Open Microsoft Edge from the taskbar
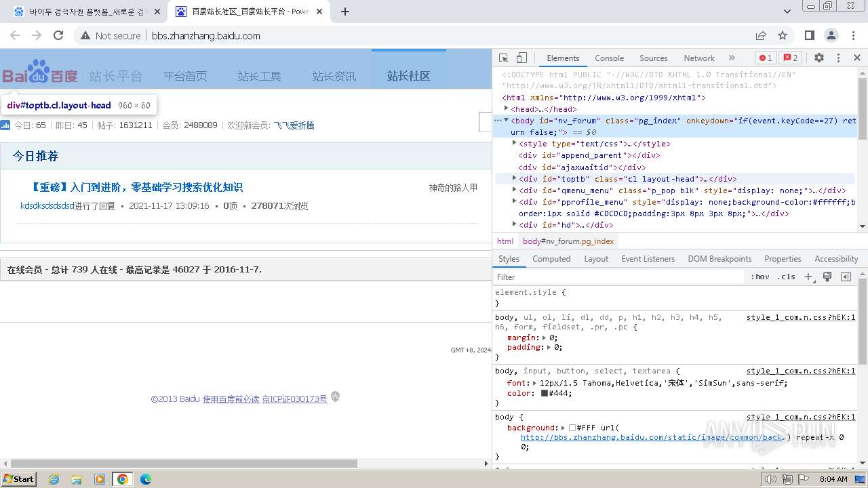This screenshot has height=488, width=868. pyautogui.click(x=146, y=479)
